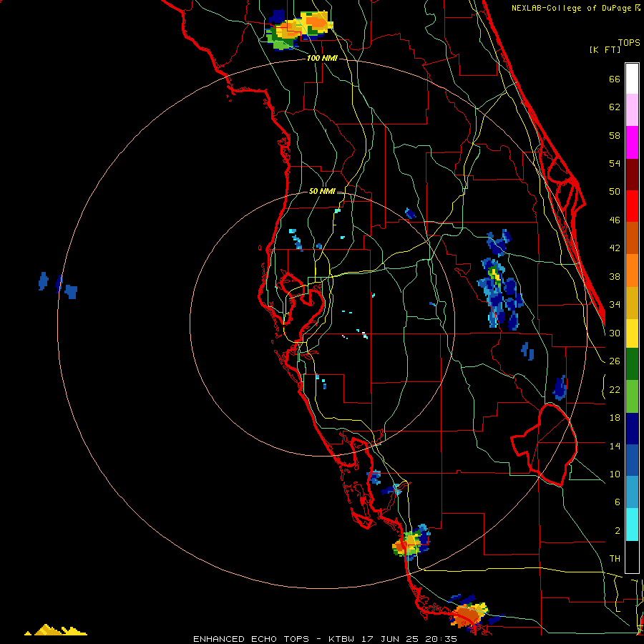Click the 22 value on the legend

coord(615,389)
